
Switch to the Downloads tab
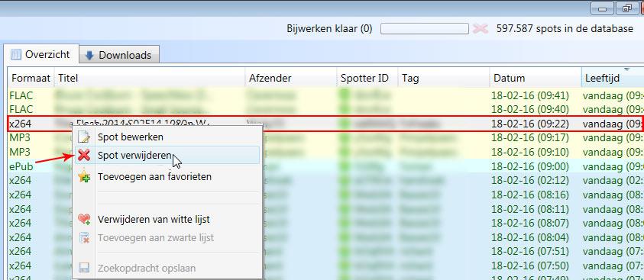click(x=119, y=55)
